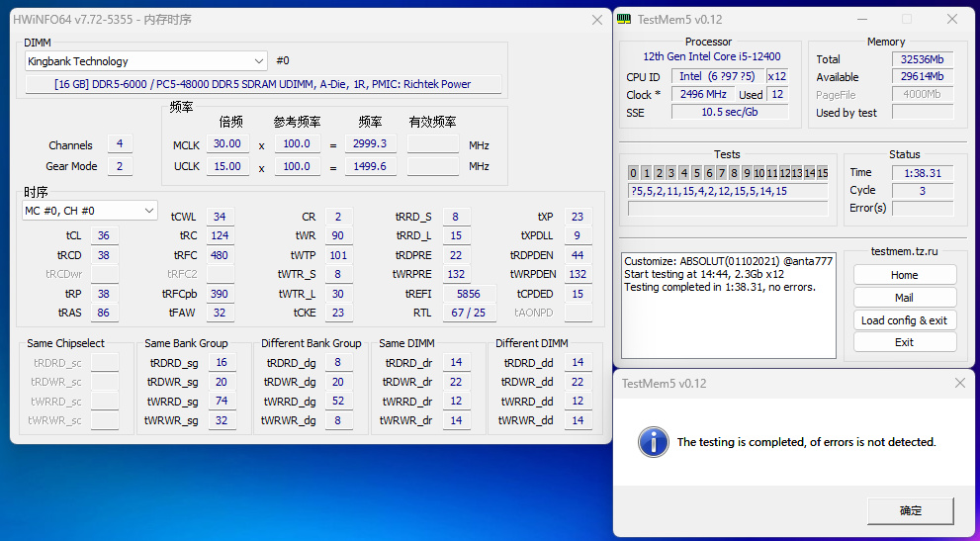This screenshot has height=541, width=980.
Task: Close the TestMem5 main window
Action: (x=951, y=19)
